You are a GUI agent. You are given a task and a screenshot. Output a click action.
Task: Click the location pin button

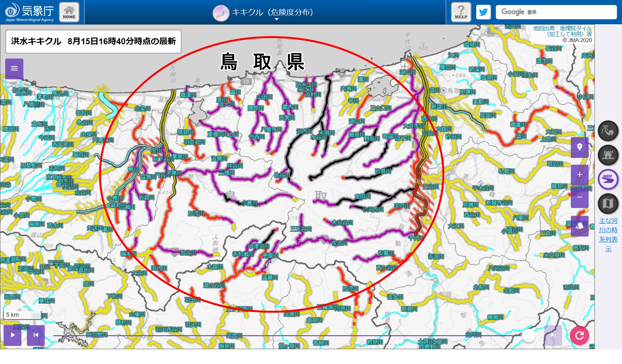pos(580,147)
